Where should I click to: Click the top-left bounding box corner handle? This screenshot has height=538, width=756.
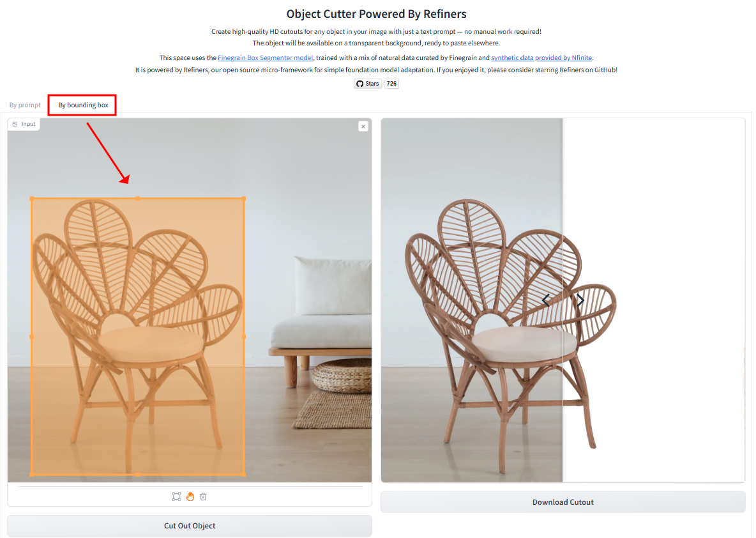(x=32, y=198)
